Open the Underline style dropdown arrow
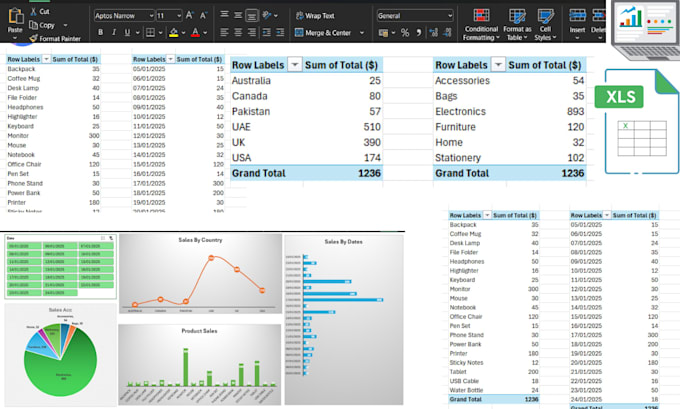This screenshot has height=409, width=680. click(x=137, y=33)
